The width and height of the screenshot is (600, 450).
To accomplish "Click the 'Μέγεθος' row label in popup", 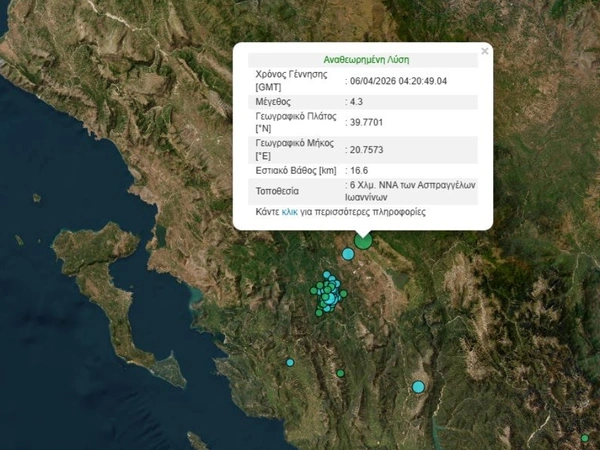I will [275, 102].
